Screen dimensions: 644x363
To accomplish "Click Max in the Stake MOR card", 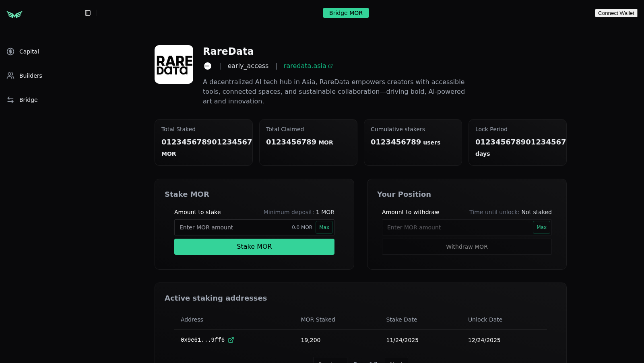I will click(324, 227).
